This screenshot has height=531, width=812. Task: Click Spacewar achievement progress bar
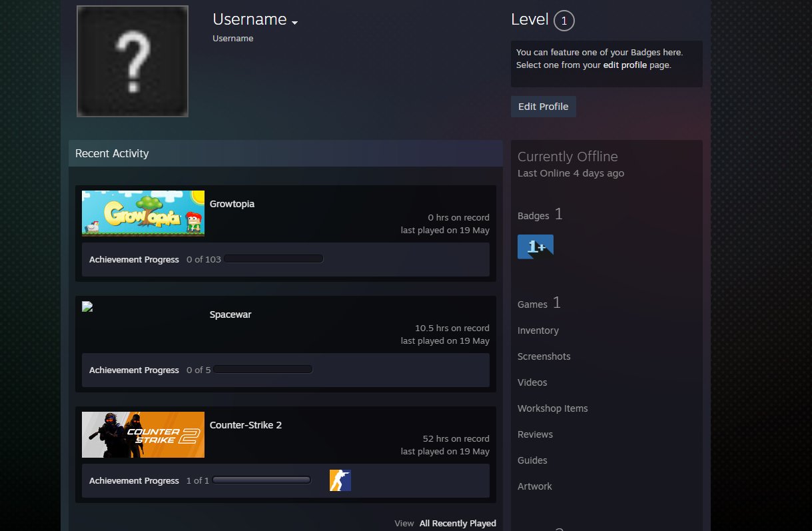[263, 369]
